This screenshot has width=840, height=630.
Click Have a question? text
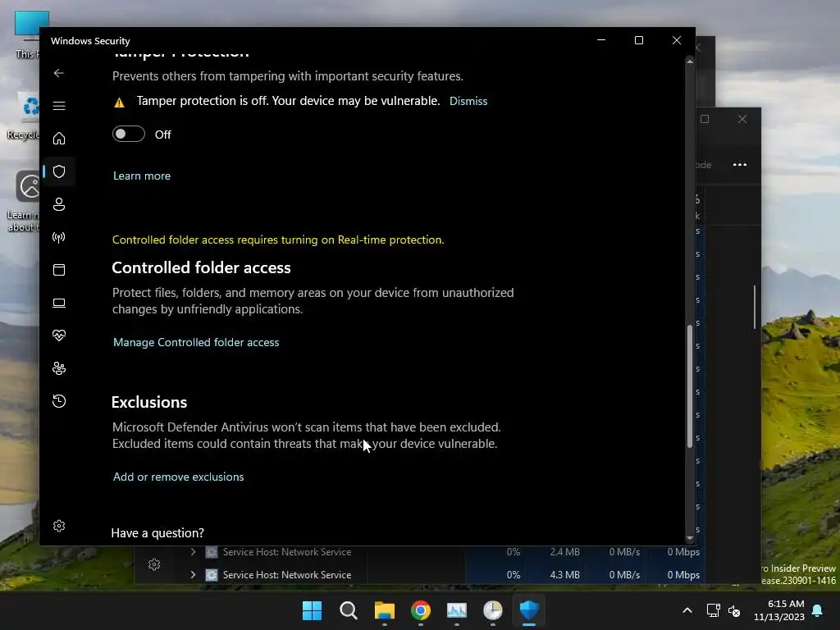(x=157, y=533)
